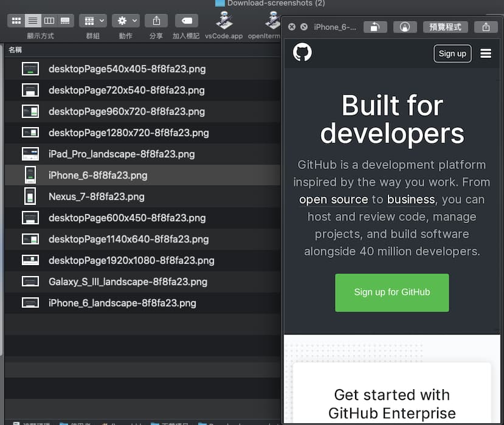Click the share icon in Quick Look
Image resolution: width=504 pixels, height=425 pixels.
(486, 27)
